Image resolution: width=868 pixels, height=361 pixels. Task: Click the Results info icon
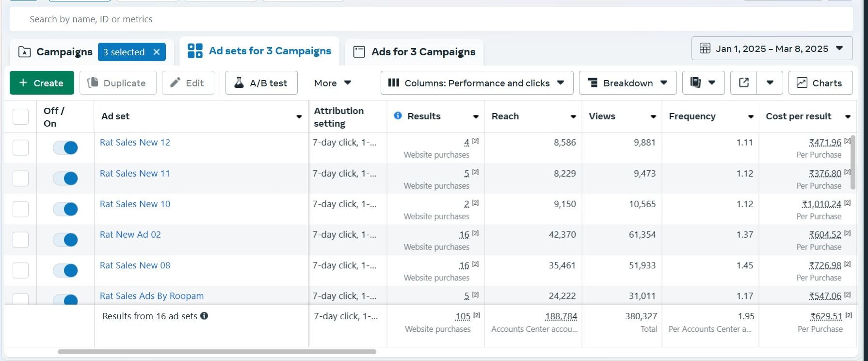pos(398,116)
